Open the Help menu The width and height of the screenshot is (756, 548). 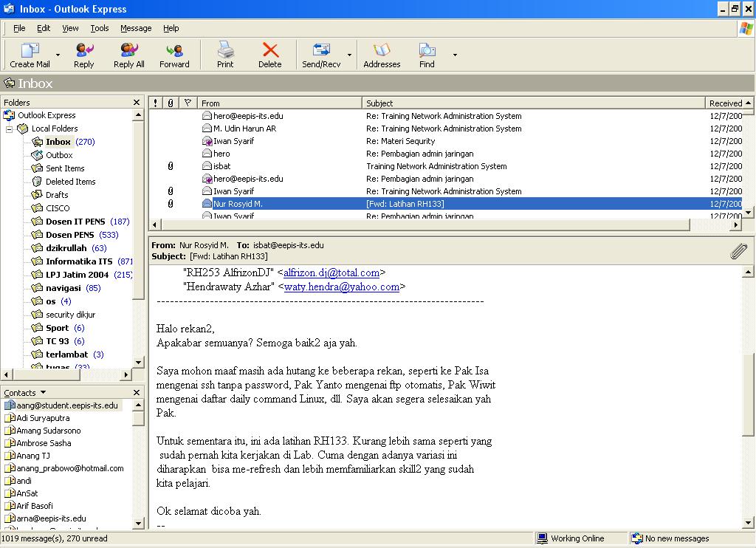[x=171, y=28]
